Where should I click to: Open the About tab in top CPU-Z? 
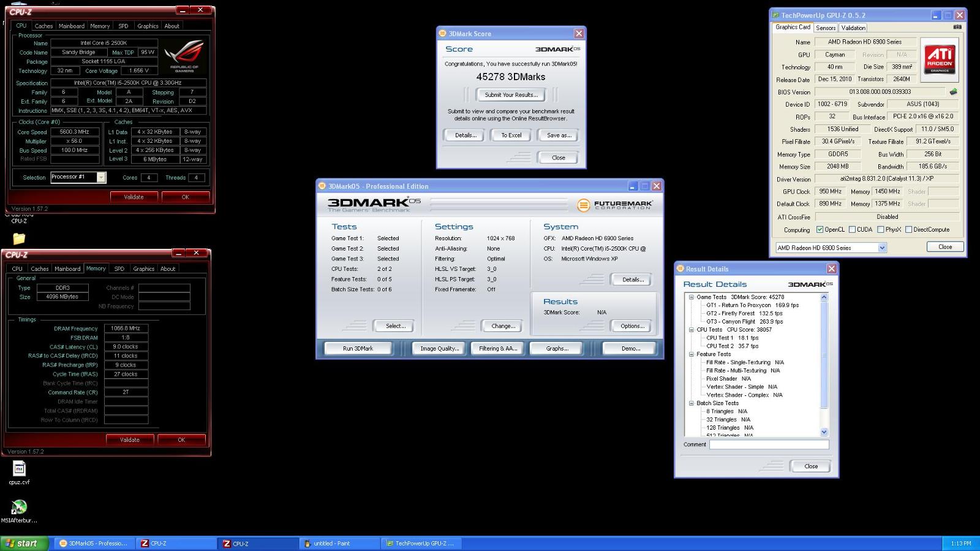[x=172, y=26]
